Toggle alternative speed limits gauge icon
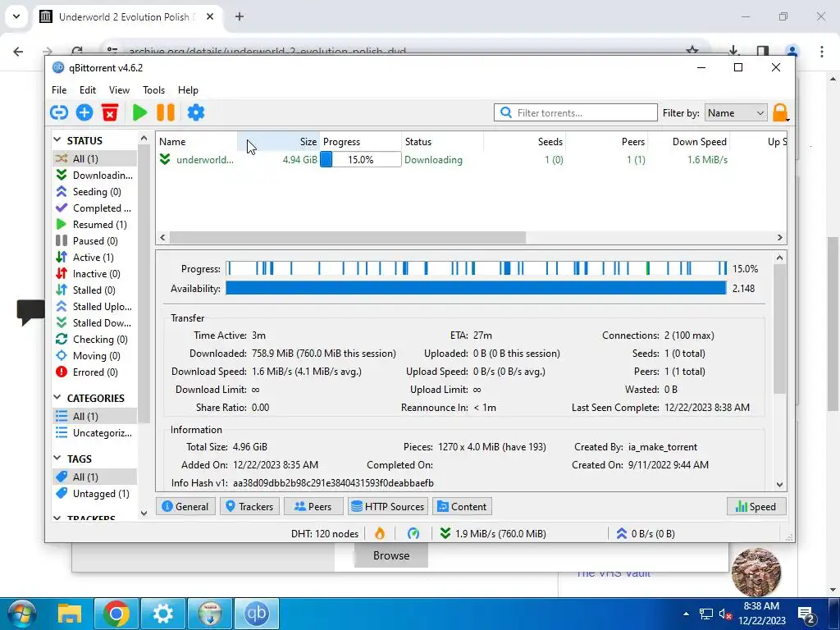 [413, 533]
